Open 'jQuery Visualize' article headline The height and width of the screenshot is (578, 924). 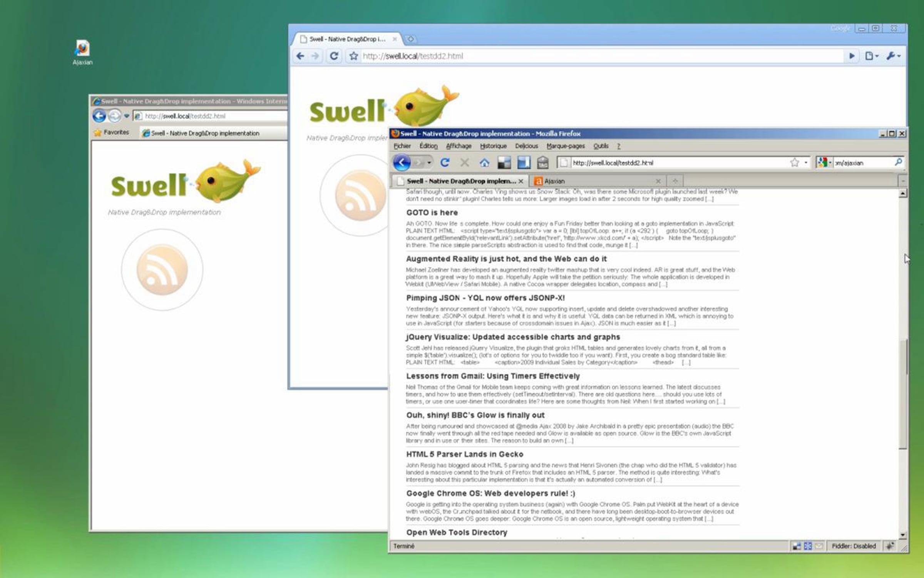tap(513, 337)
